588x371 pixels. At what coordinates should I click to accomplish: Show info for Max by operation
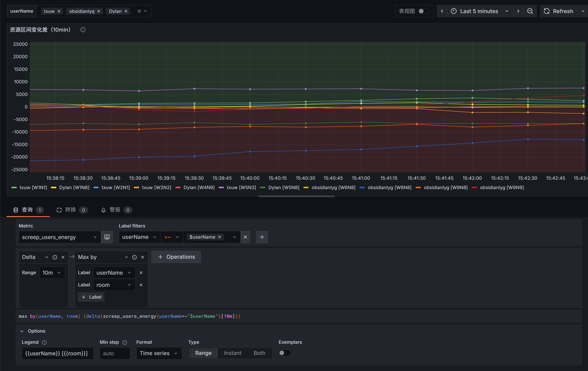(134, 257)
